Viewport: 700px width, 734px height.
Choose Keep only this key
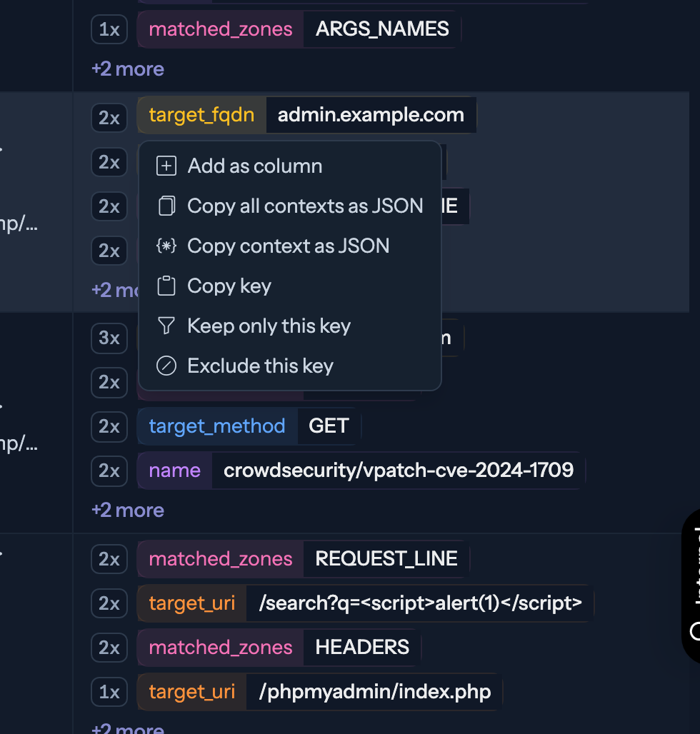pyautogui.click(x=290, y=326)
